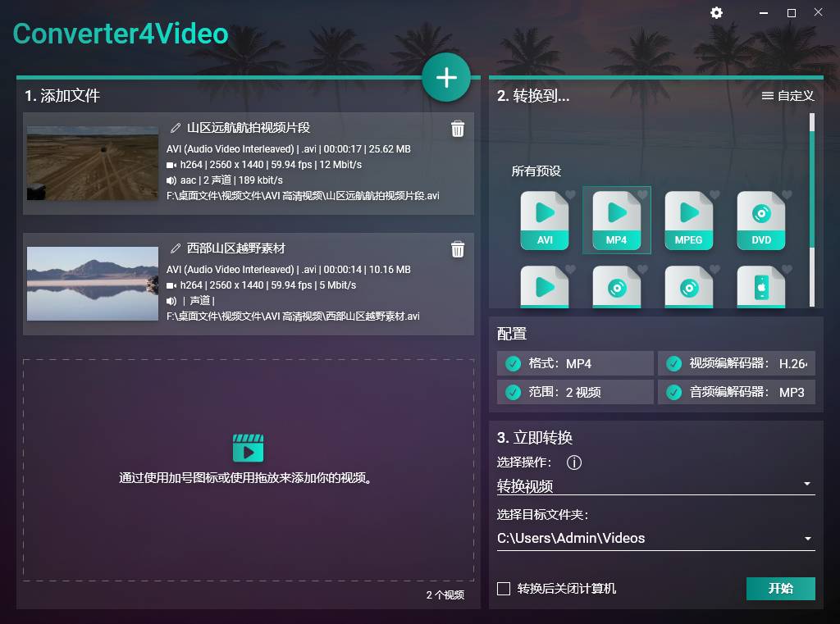Toggle the heart on the DVD preset
The image size is (840, 624).
[785, 195]
